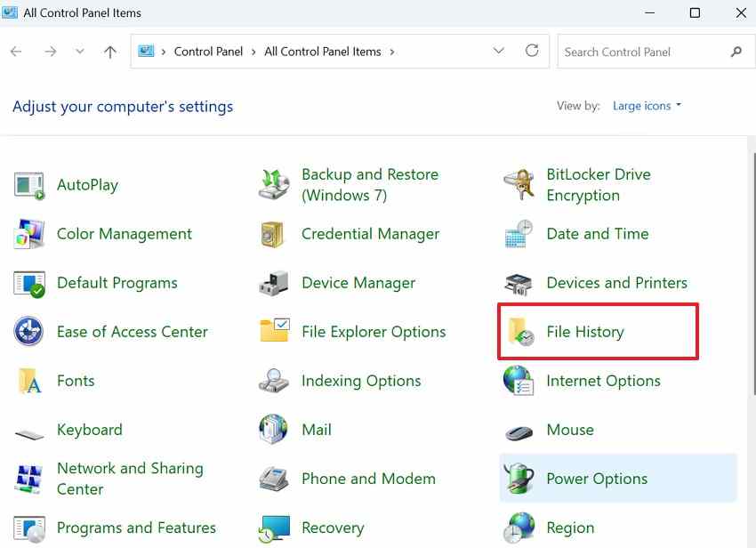Open the Power Options link
Viewport: 756px width, 548px height.
coord(597,479)
